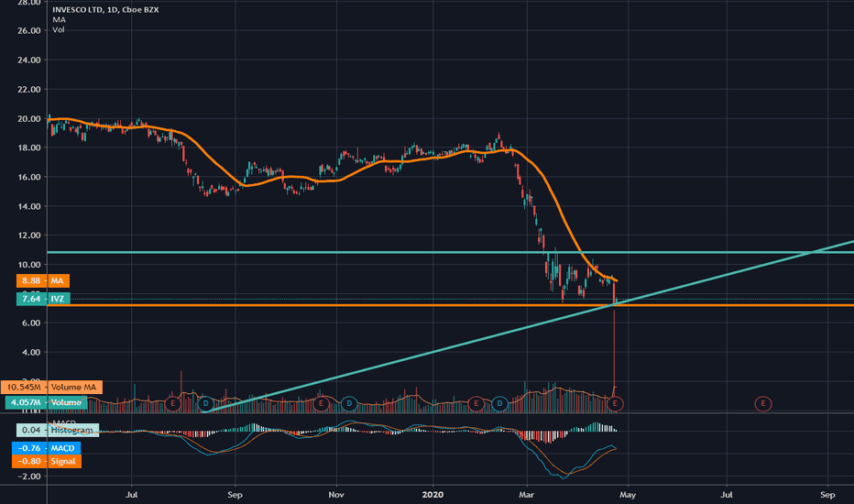
Task: Click the -0.80 Signal label
Action: [47, 461]
